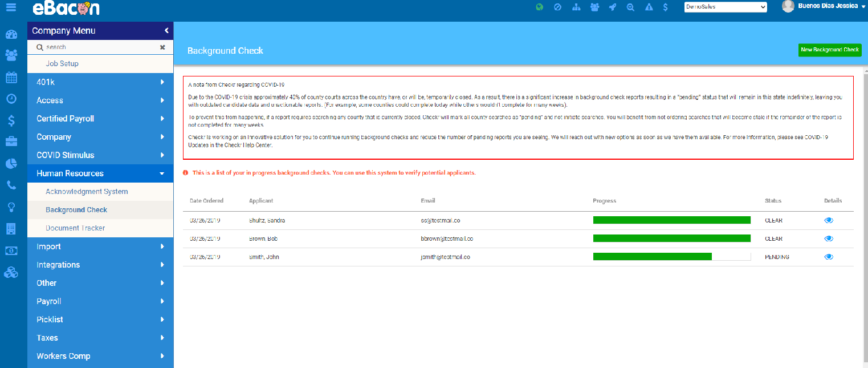Open the money bill icon in sidebar
This screenshot has height=368, width=868.
(x=11, y=250)
